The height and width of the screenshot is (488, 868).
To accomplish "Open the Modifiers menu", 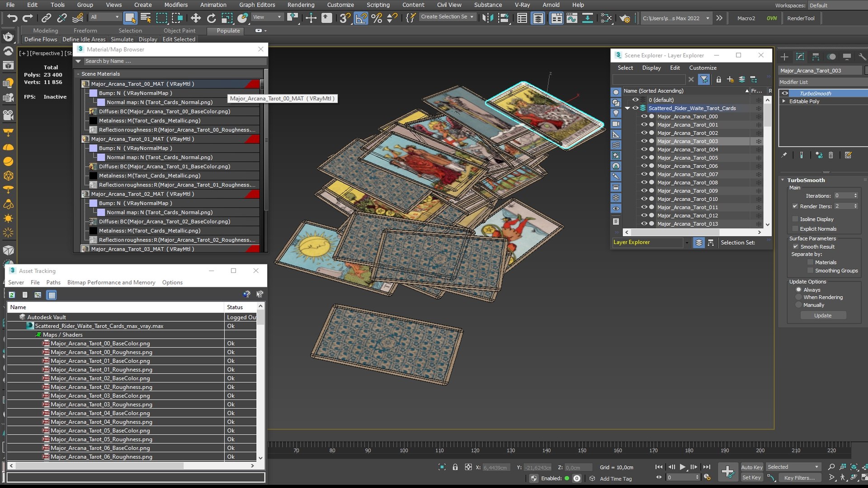I will point(176,5).
